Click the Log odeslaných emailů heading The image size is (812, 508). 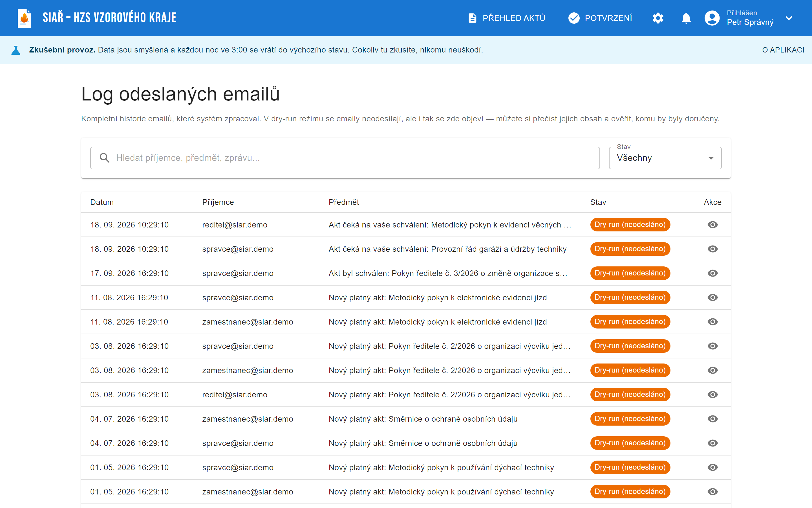pos(180,94)
